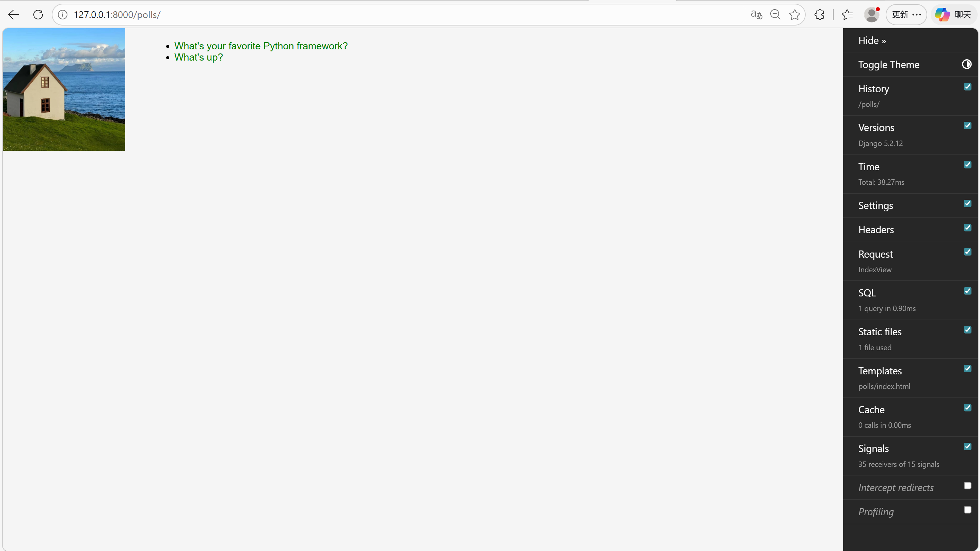This screenshot has width=980, height=551.
Task: Reload the polls page
Action: click(38, 15)
